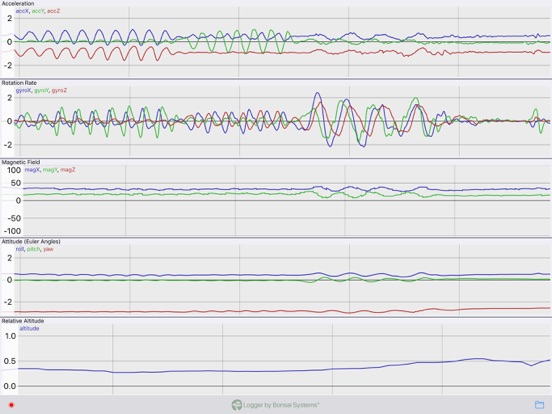Click the accX legend label
The width and height of the screenshot is (552, 414).
pos(22,11)
